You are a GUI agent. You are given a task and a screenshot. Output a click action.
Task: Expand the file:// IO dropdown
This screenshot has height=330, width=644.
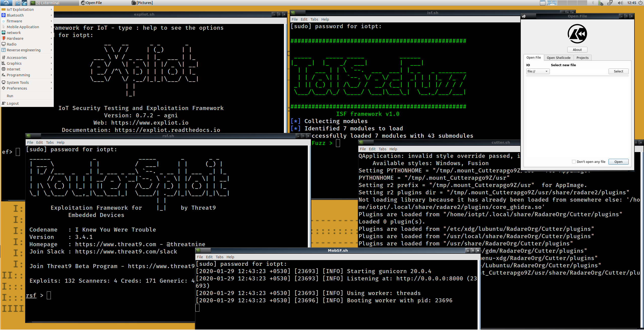click(x=538, y=71)
